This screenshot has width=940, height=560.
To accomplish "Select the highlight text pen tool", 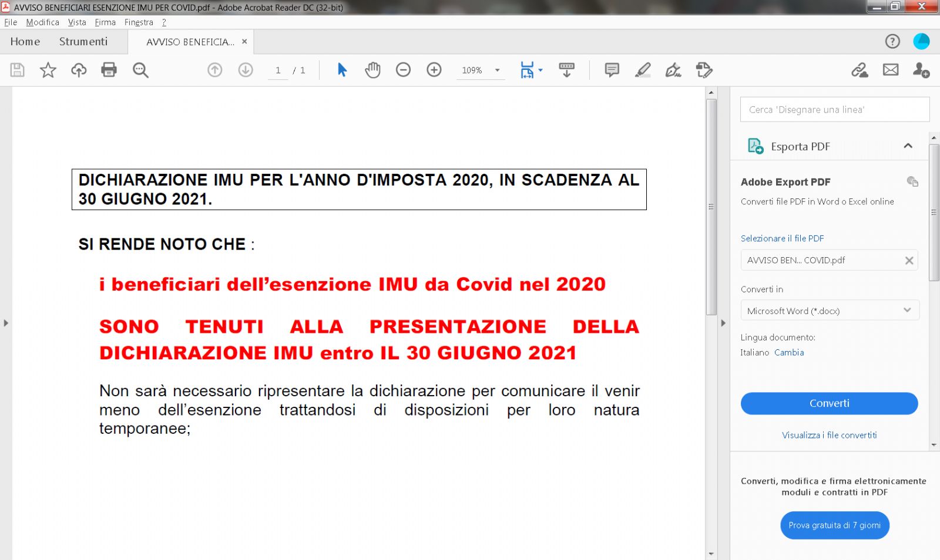I will [x=643, y=70].
